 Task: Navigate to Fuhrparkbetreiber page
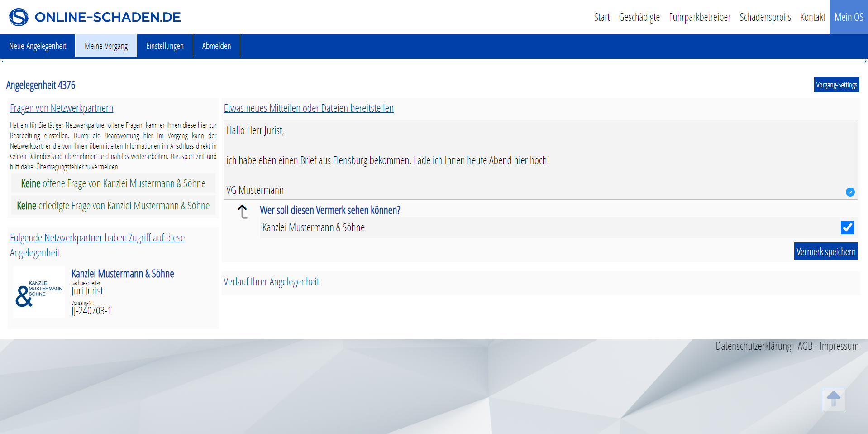(x=699, y=17)
